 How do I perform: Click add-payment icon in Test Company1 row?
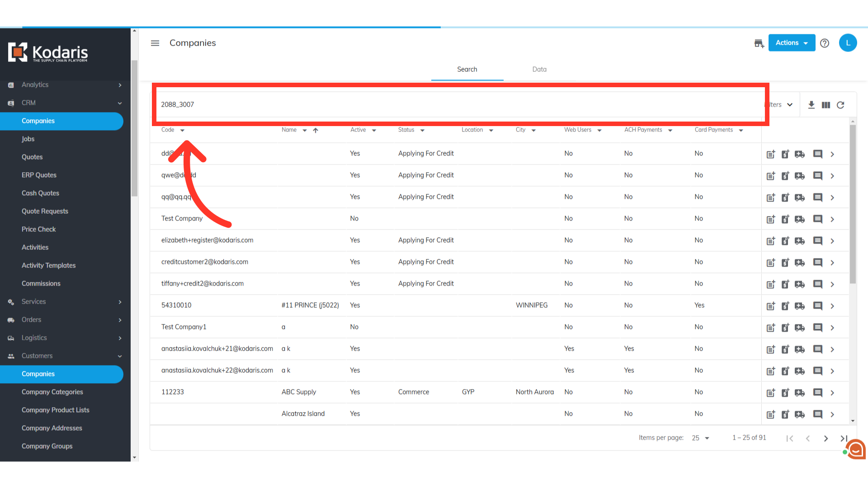pos(785,328)
